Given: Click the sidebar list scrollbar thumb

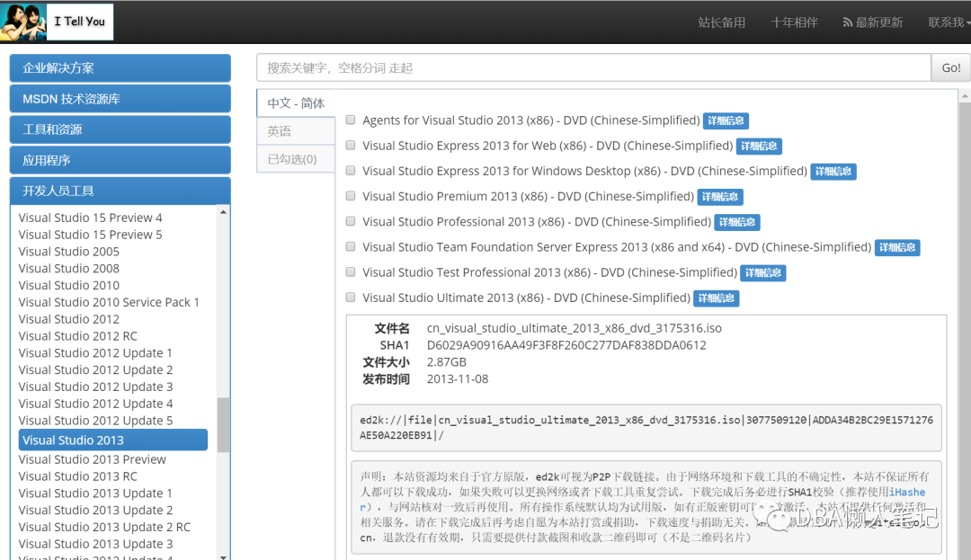Looking at the screenshot, I should 223,424.
